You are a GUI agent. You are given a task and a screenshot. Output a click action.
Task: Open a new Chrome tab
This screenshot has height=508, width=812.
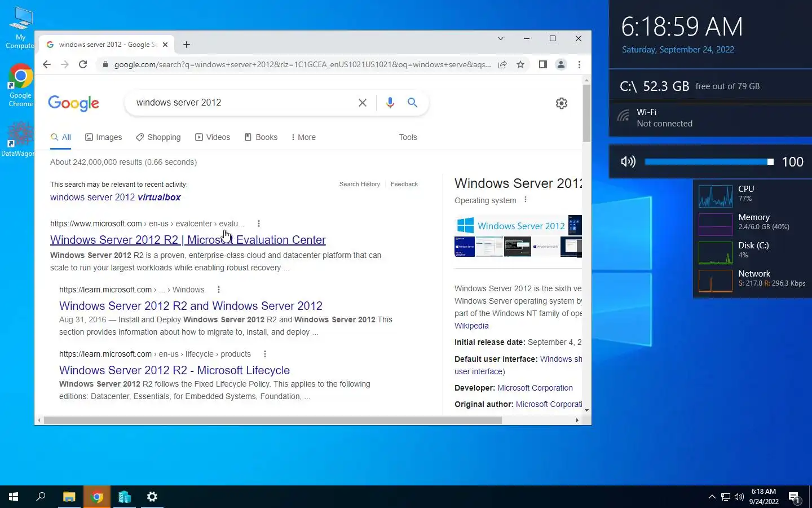(187, 45)
